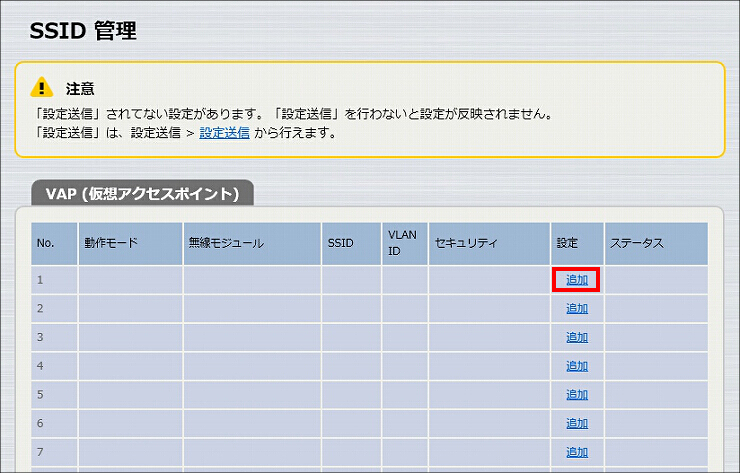740x473 pixels.
Task: Click the No. column header
Action: click(54, 244)
